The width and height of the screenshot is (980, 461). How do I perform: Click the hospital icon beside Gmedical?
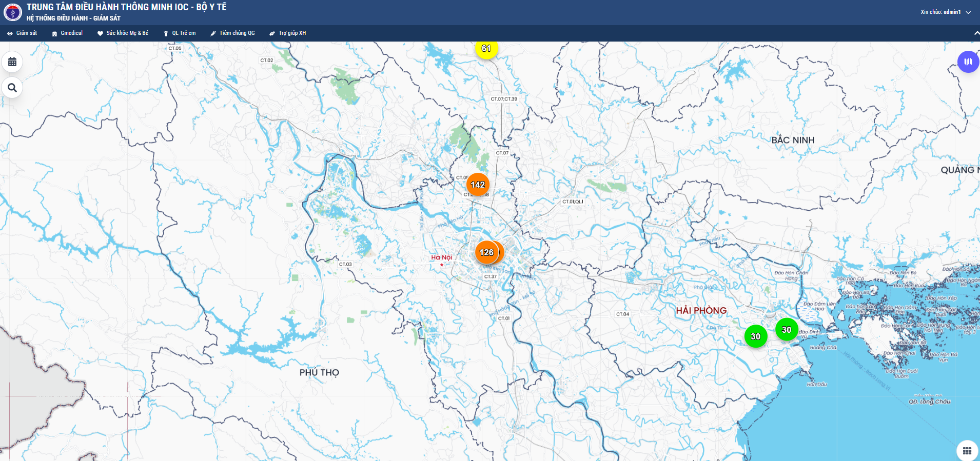pyautogui.click(x=54, y=33)
